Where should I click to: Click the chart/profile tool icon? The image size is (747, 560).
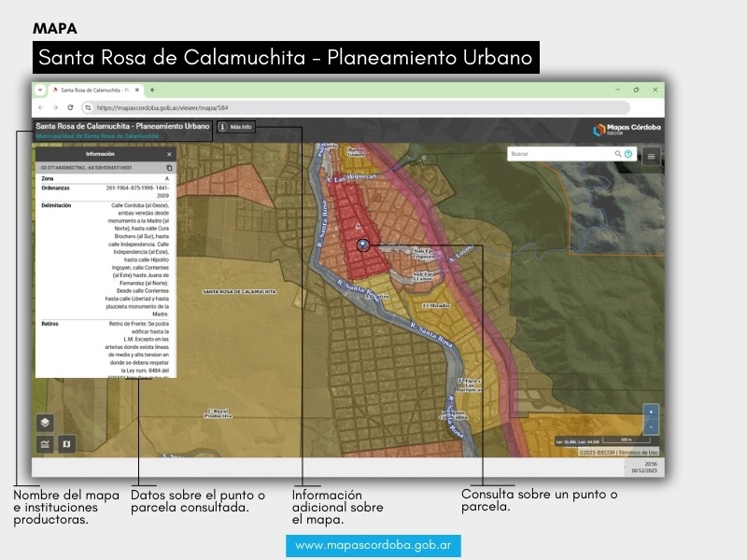pyautogui.click(x=45, y=444)
